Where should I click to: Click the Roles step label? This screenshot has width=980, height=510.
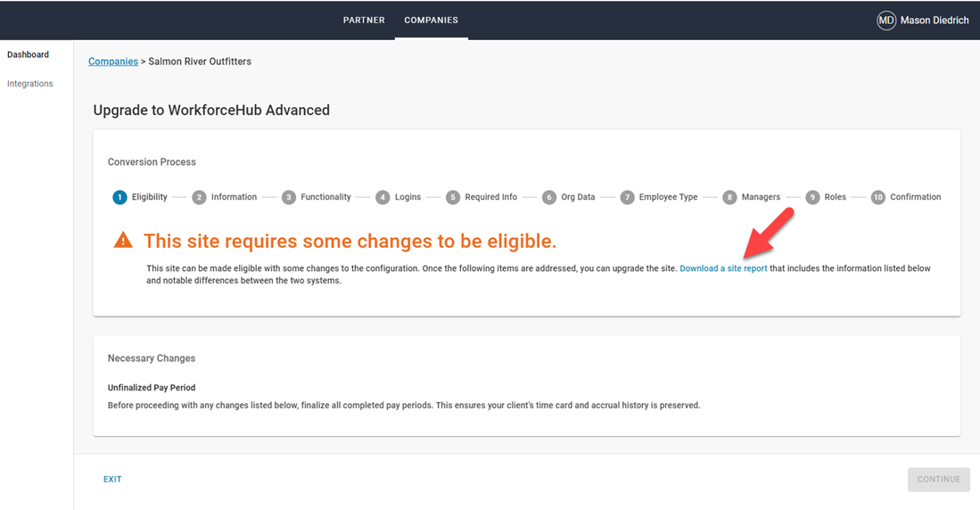click(x=835, y=197)
